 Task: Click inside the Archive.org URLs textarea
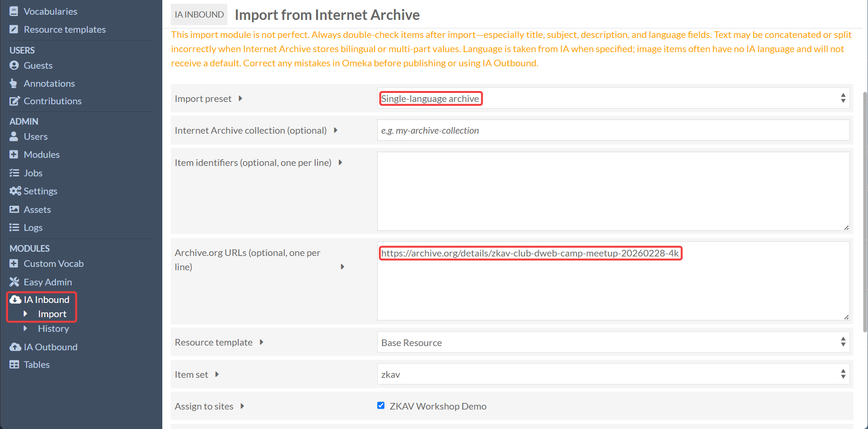(x=613, y=281)
